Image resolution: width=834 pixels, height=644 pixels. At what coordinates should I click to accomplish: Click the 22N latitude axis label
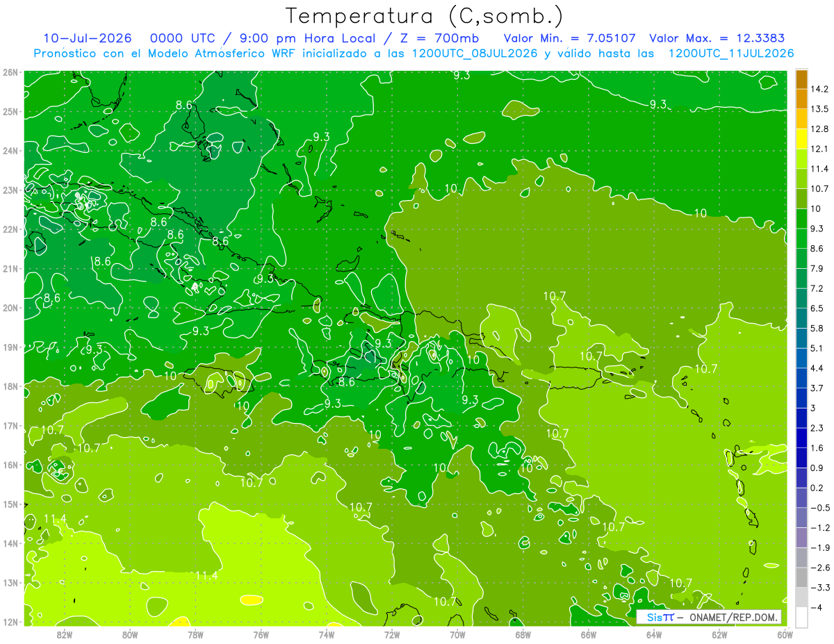coord(10,229)
